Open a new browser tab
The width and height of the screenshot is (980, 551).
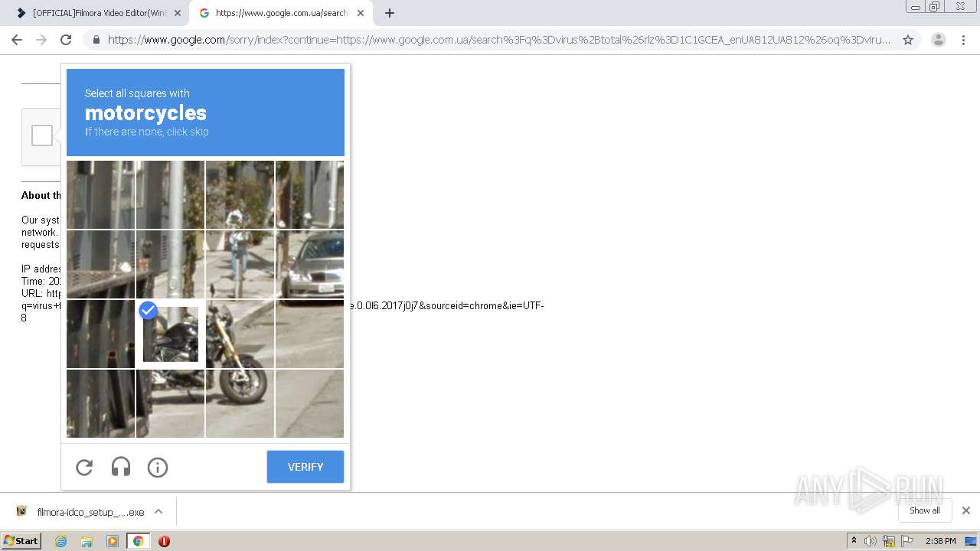(390, 13)
